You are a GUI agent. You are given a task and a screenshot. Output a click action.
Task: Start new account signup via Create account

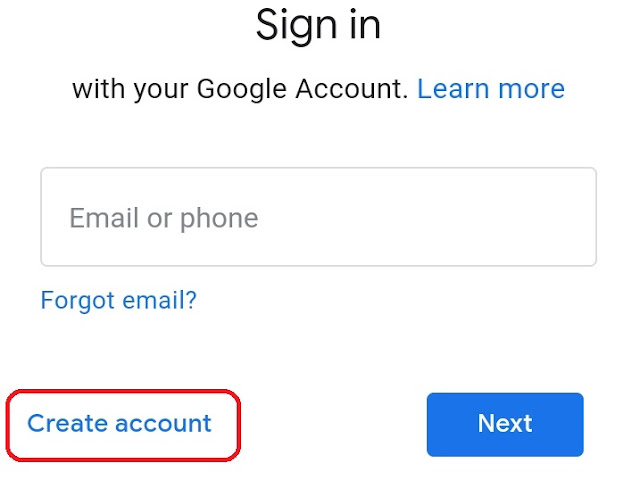[119, 423]
